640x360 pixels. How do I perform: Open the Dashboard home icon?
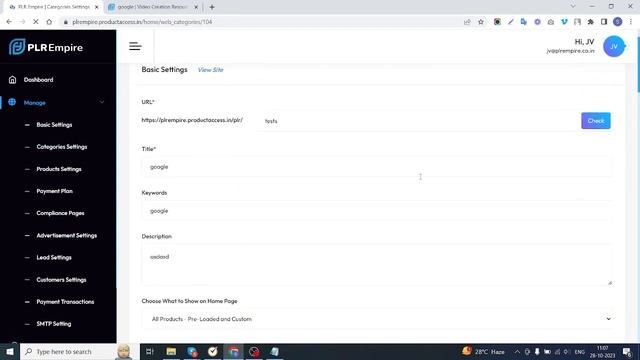pos(12,80)
